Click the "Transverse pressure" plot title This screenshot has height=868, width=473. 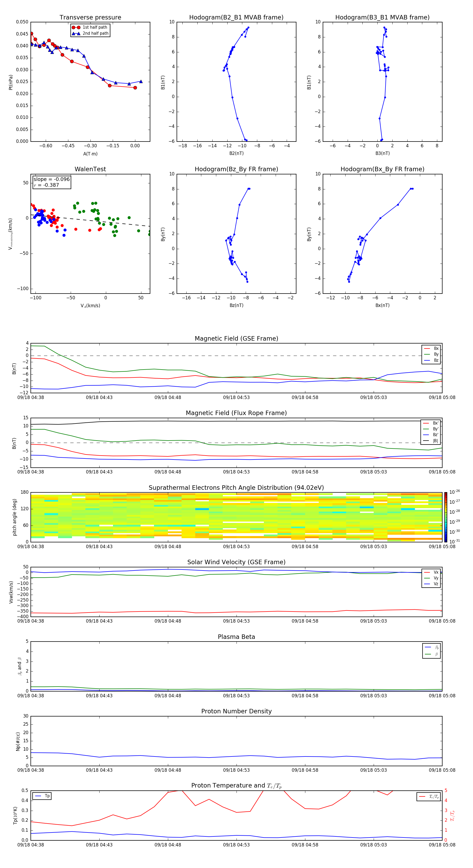point(90,17)
